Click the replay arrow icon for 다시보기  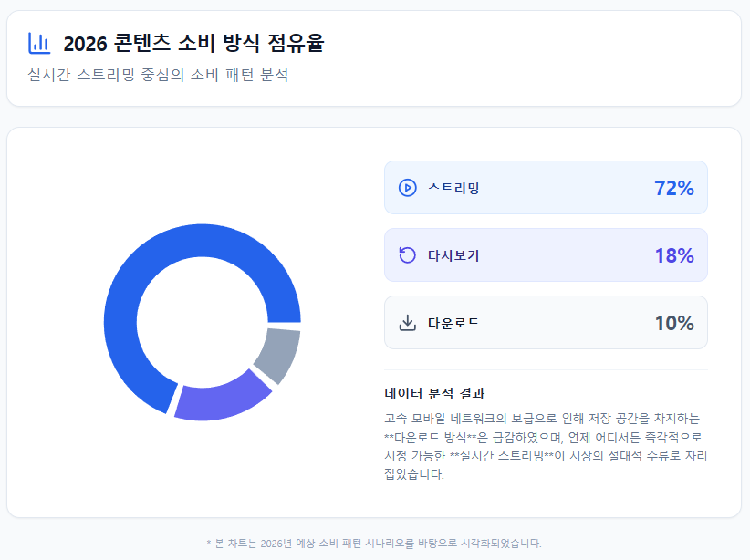(x=407, y=255)
